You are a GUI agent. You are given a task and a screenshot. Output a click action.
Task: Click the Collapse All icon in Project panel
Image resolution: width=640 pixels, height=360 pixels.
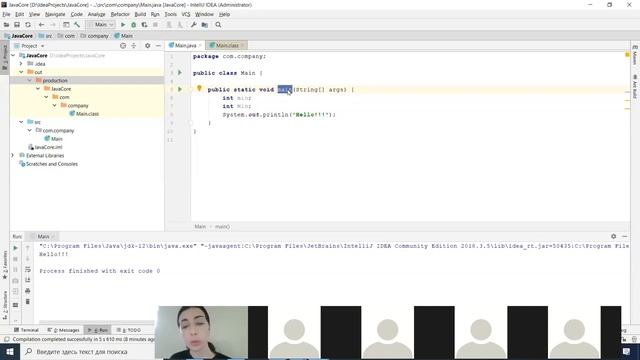click(133, 46)
